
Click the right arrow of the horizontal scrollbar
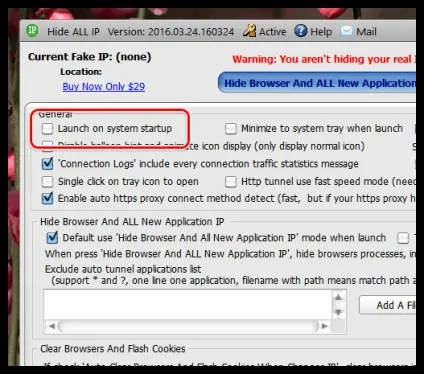325,326
